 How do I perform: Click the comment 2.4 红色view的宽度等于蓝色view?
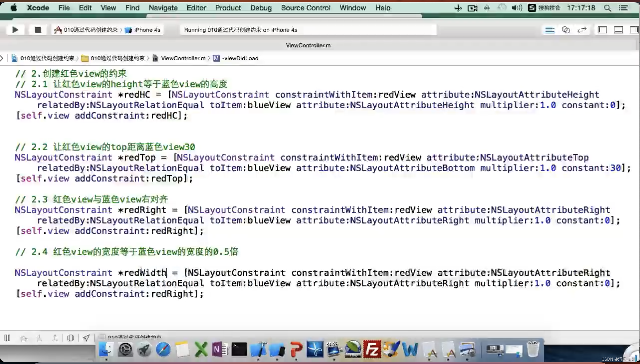[x=127, y=251]
